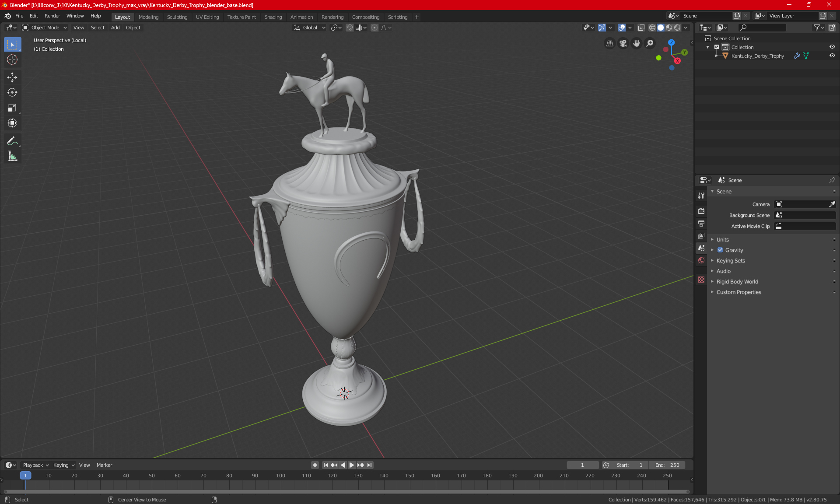
Task: Expand the Rigid Body World panel
Action: tap(737, 282)
